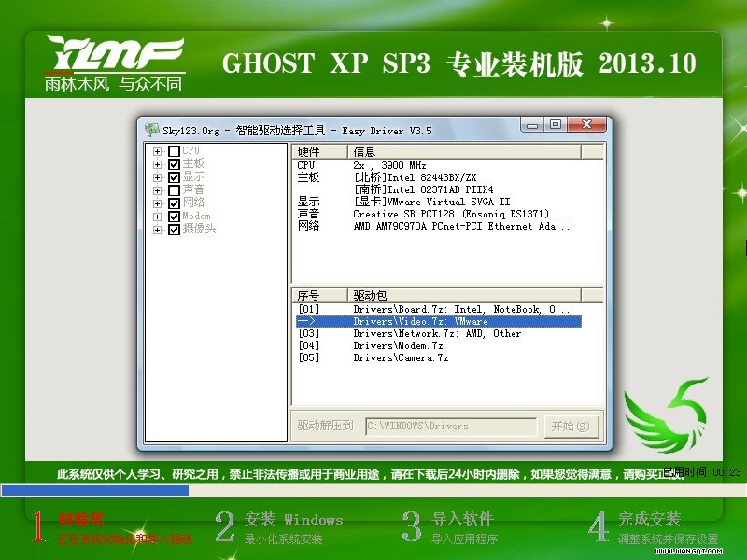The height and width of the screenshot is (560, 747).
Task: Click step 4 完成安装 at the bottom
Action: [654, 527]
